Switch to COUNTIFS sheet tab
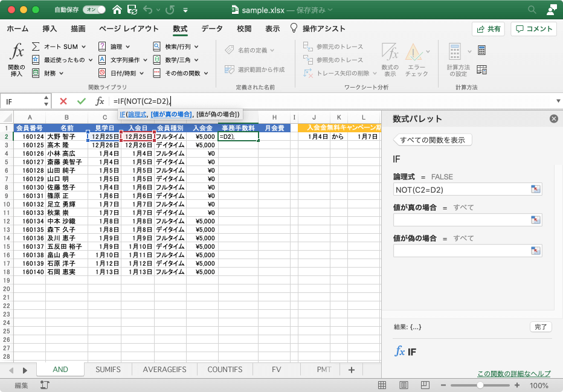Viewport: 563px width, 392px height. pyautogui.click(x=225, y=370)
